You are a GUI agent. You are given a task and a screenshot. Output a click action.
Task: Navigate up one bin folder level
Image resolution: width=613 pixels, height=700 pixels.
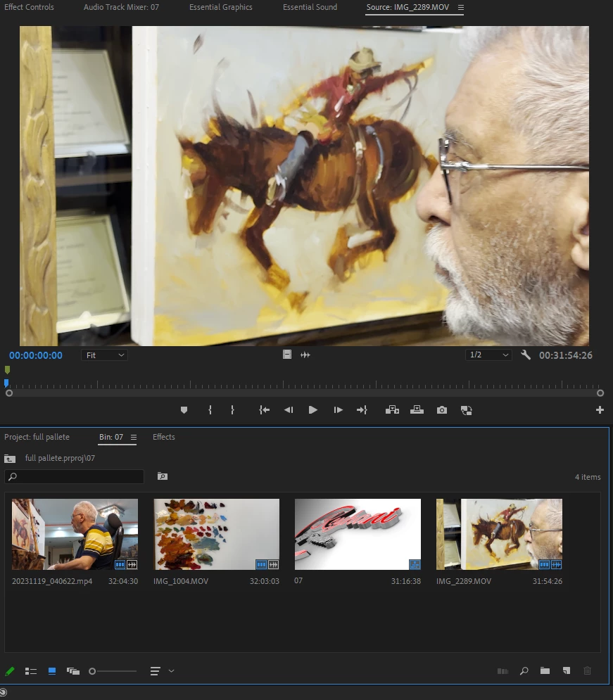click(x=10, y=459)
